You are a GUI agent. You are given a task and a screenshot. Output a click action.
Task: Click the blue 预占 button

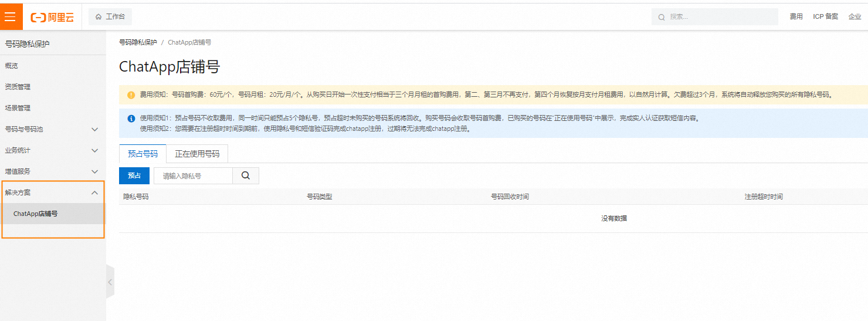134,175
